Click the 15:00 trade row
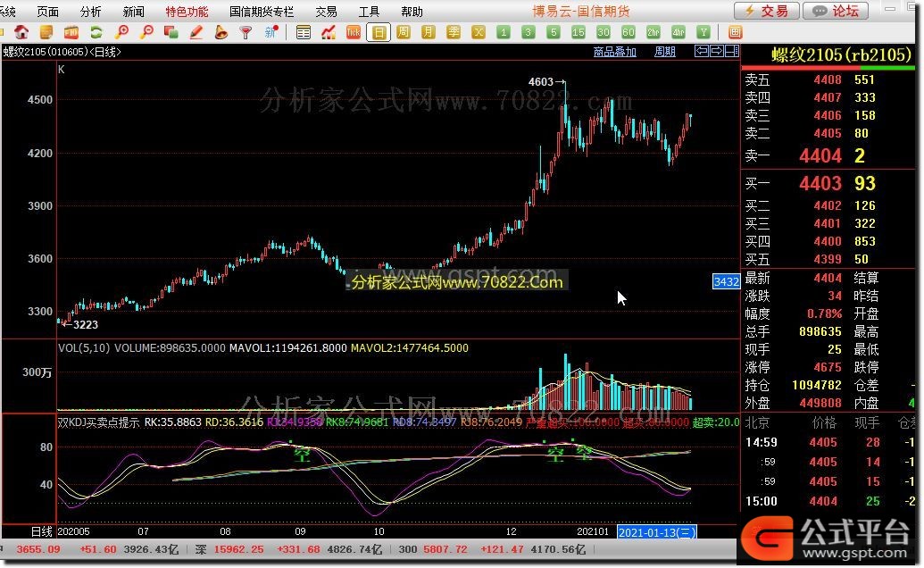 (828, 501)
